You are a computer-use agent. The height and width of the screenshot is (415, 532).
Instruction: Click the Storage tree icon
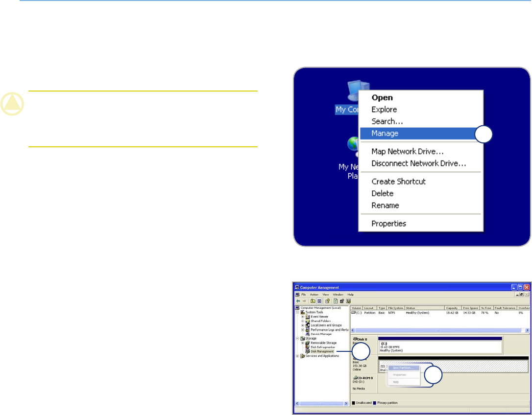tap(303, 338)
